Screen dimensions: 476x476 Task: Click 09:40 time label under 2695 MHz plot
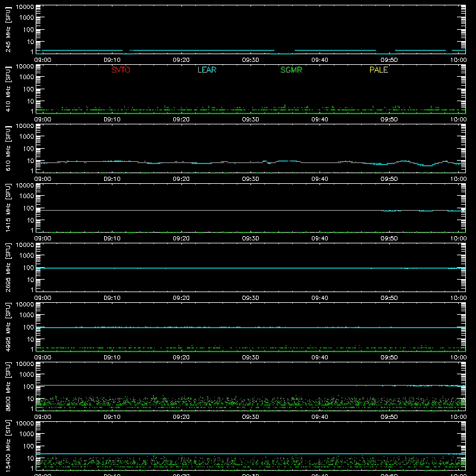pos(320,298)
